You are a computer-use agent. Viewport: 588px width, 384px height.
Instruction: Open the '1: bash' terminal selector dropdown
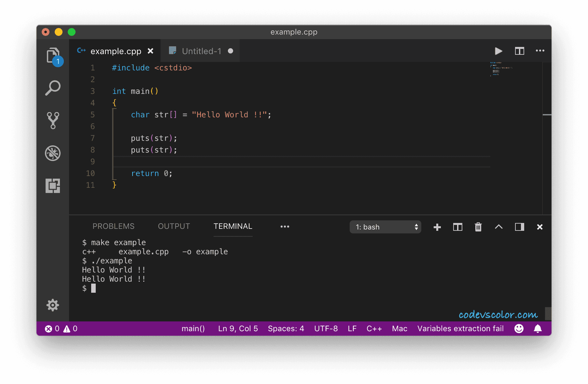tap(385, 227)
